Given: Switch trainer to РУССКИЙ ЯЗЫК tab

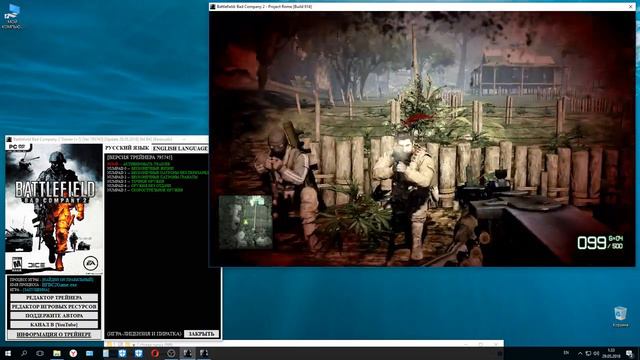Looking at the screenshot, I should 127,148.
